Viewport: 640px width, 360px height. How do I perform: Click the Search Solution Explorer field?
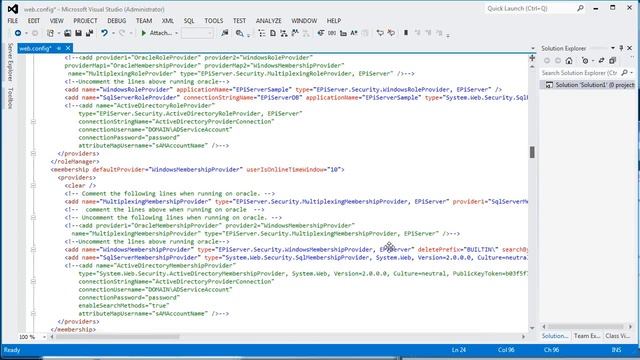click(580, 73)
